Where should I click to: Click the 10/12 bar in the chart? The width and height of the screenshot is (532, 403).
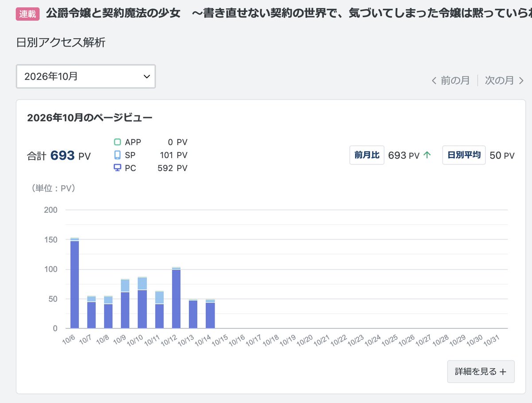coord(176,298)
